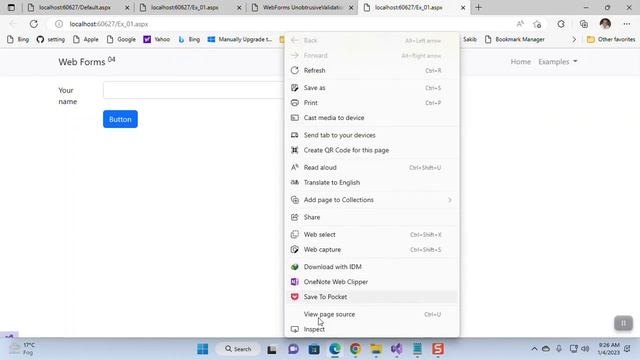
Task: Close the localhost Default.aspx tab
Action: (x=127, y=8)
